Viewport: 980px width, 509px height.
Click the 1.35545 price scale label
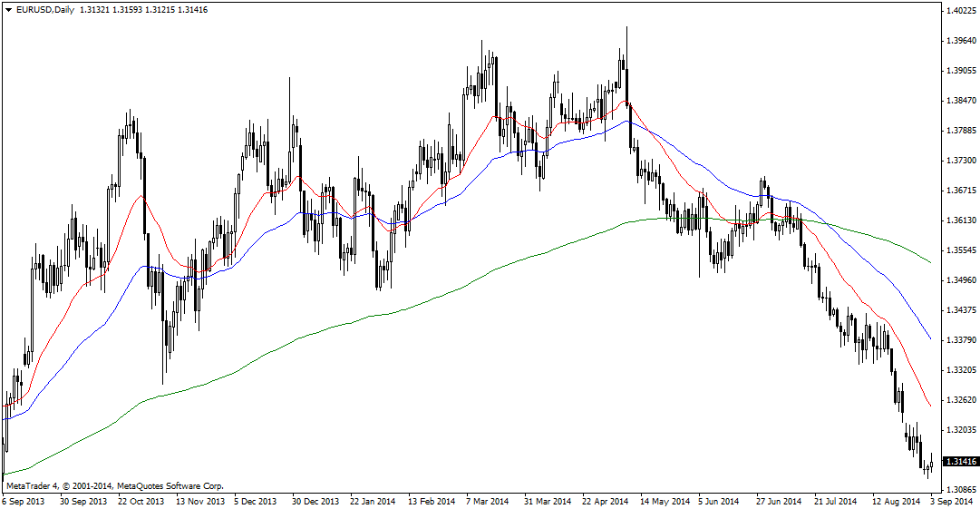[961, 250]
